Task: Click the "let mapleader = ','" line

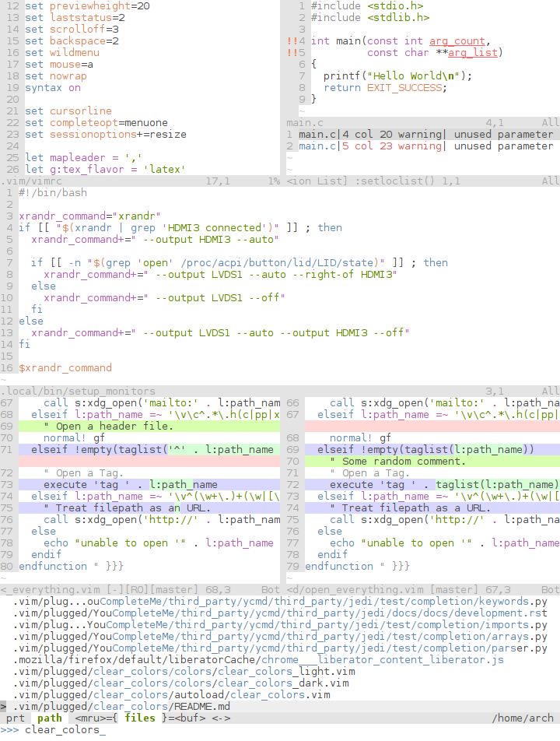Action: (83, 158)
